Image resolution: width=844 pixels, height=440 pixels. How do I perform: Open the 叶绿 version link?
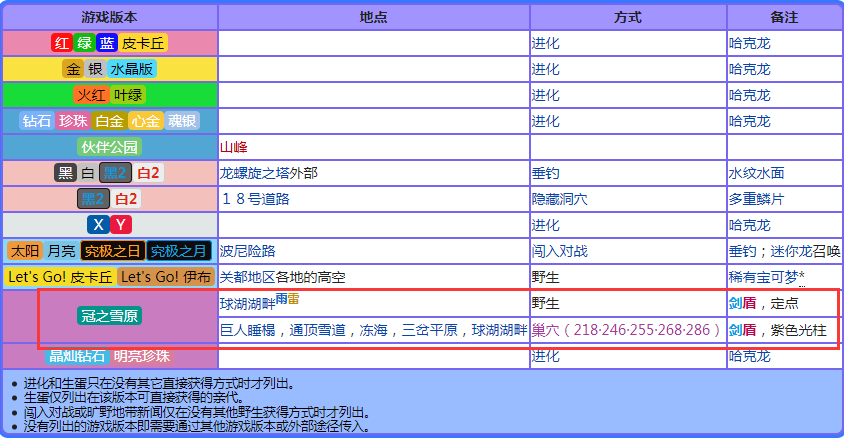pos(128,95)
